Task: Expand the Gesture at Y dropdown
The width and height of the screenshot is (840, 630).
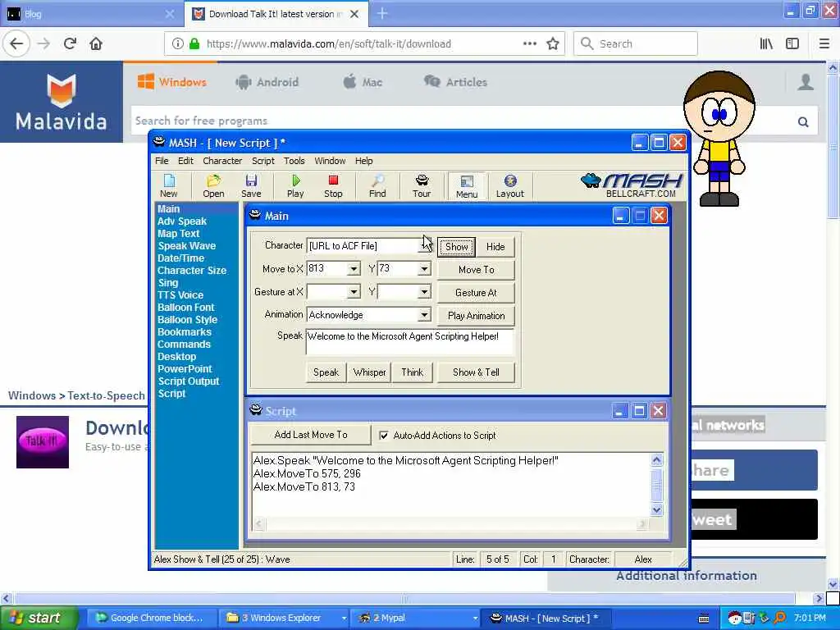Action: click(424, 292)
